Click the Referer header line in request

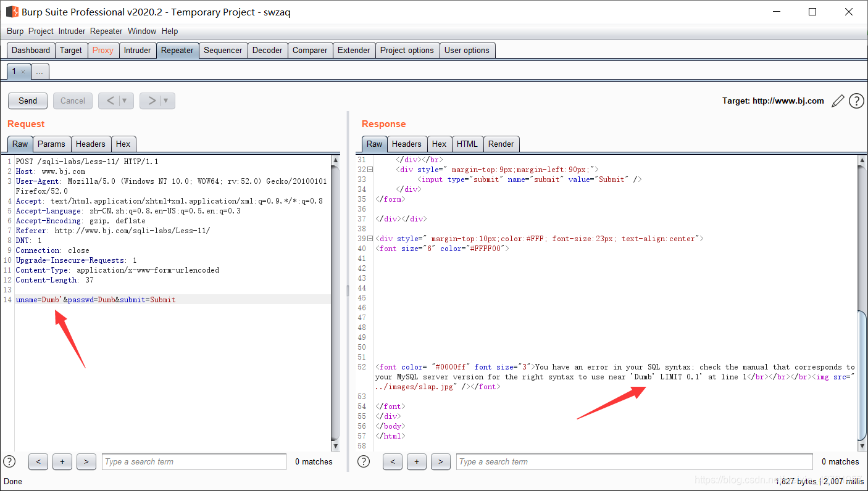click(113, 231)
